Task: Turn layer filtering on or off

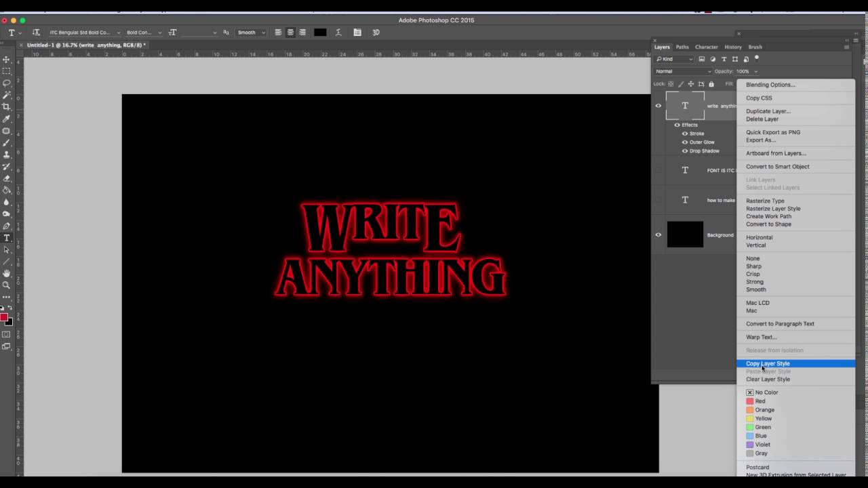Action: pyautogui.click(x=757, y=58)
